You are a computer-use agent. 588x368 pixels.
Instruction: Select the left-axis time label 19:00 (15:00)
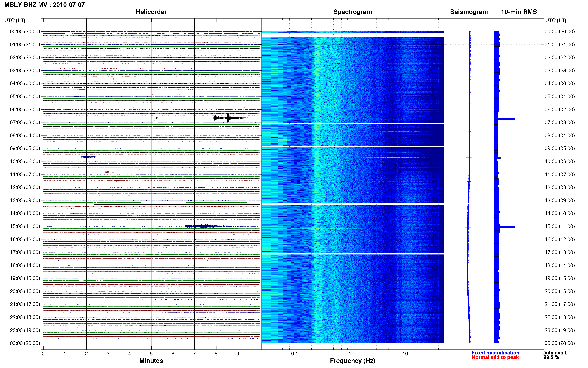click(25, 278)
